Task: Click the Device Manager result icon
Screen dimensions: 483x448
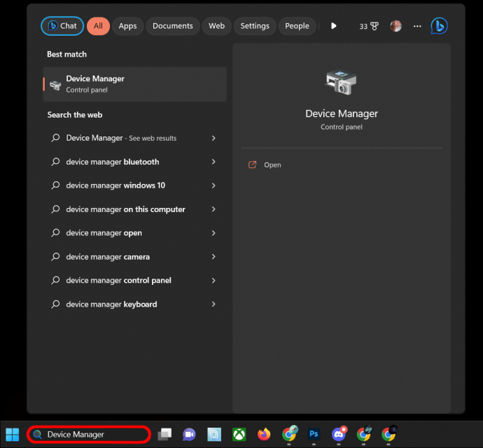Action: [x=55, y=85]
